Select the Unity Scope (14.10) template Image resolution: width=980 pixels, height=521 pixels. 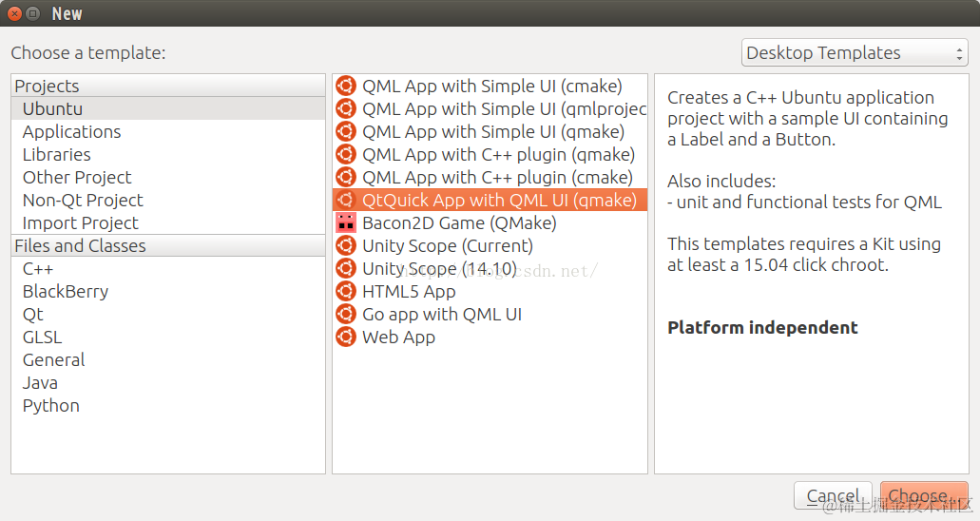(490, 269)
